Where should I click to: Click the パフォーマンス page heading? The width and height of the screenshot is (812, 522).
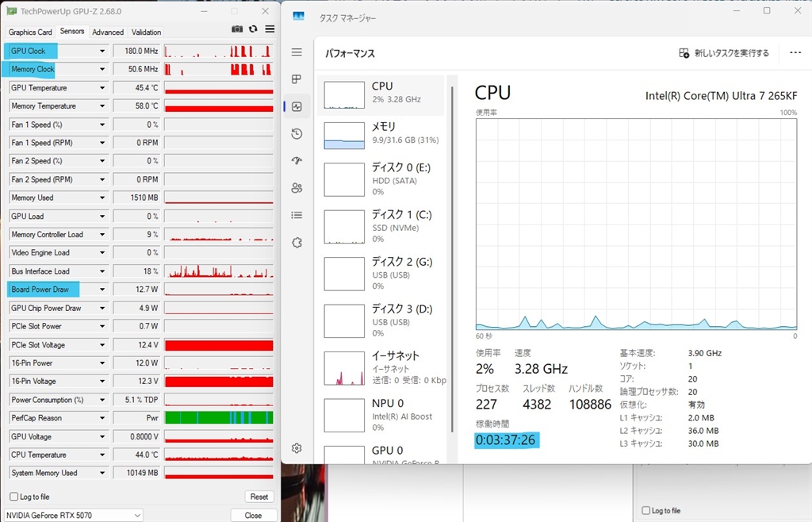point(350,53)
